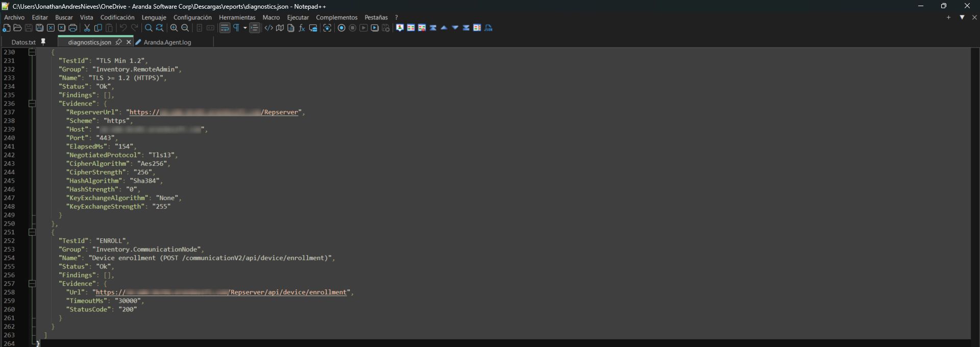
Task: Start macro recording with the record icon
Action: (341, 28)
